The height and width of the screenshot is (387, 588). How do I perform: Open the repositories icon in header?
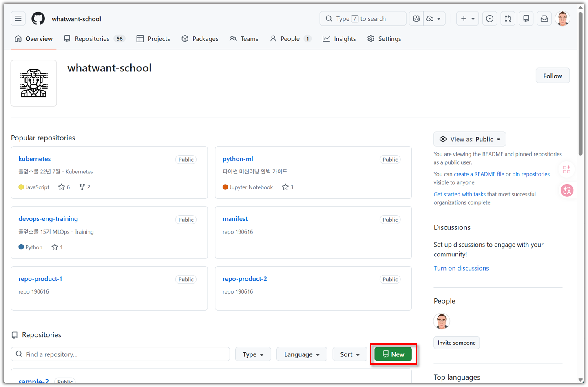coord(526,19)
